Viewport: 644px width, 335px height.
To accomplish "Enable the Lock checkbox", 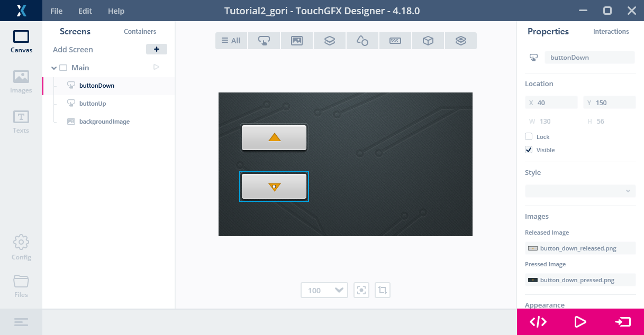I will point(529,137).
